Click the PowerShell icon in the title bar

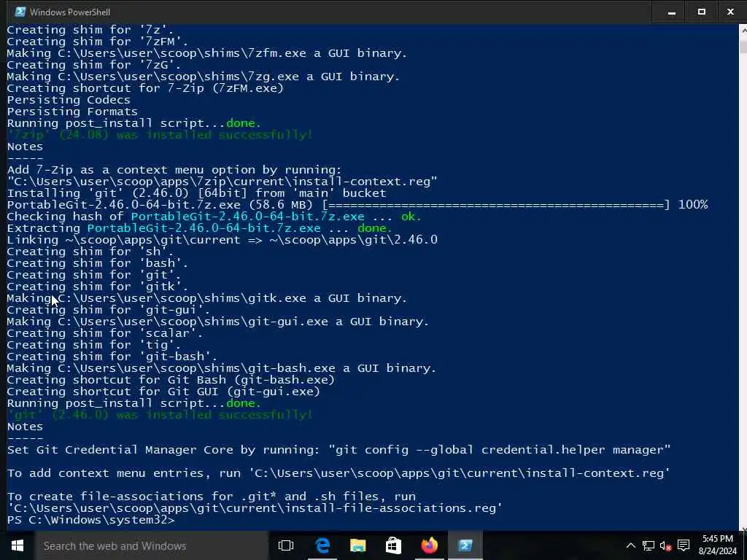[x=20, y=12]
